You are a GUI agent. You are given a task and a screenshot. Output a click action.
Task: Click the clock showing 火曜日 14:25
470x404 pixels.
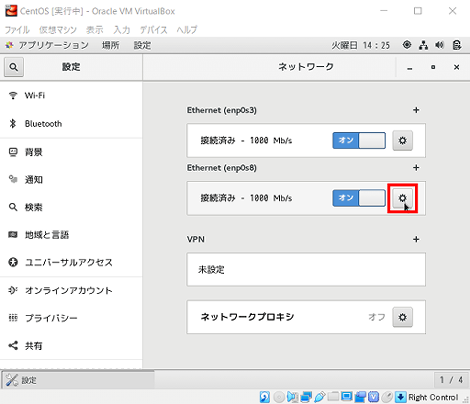click(x=360, y=45)
